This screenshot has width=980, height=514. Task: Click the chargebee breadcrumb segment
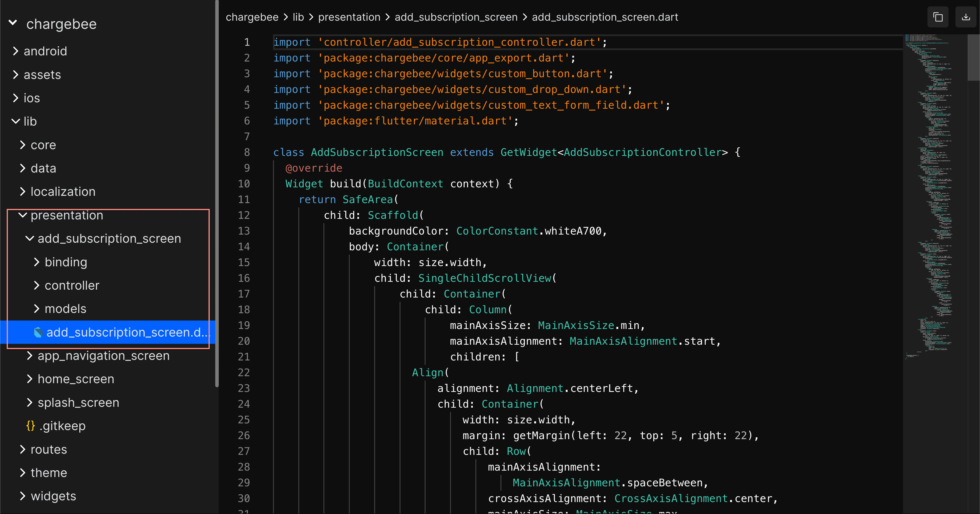(252, 17)
